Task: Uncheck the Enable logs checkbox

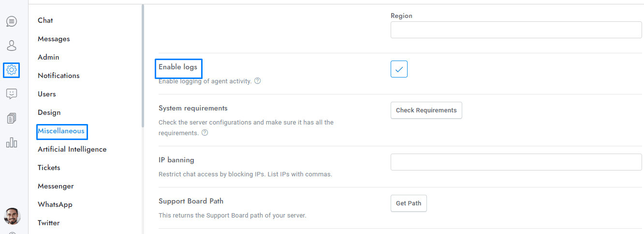Action: click(399, 69)
